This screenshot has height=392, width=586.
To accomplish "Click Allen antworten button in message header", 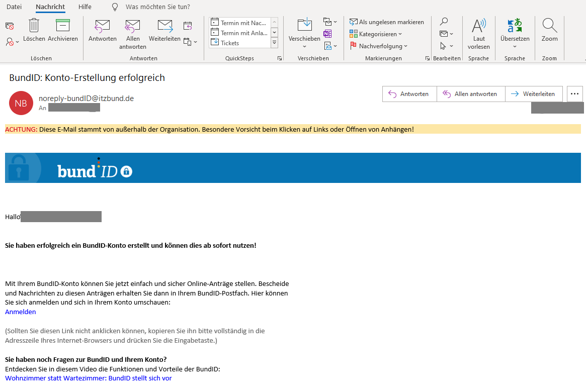I will point(471,94).
